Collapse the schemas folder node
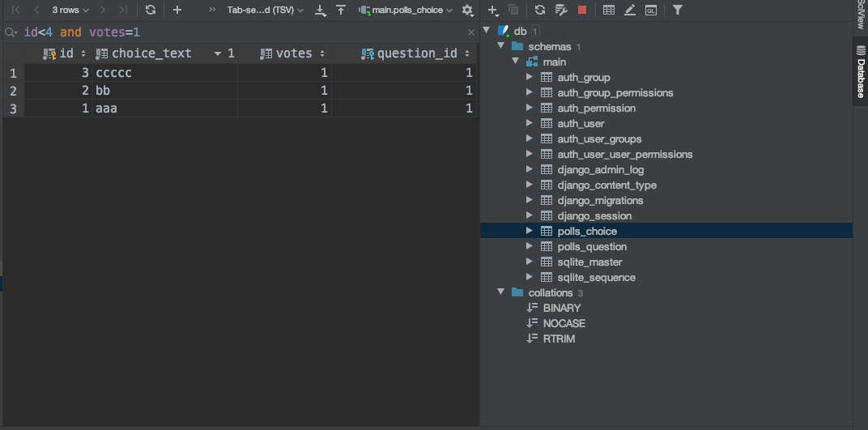This screenshot has width=868, height=430. pos(501,46)
